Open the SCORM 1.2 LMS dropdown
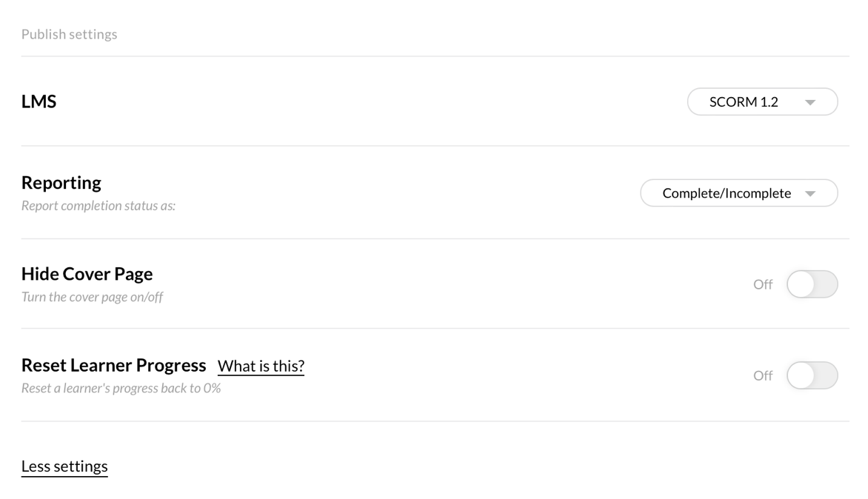This screenshot has height=499, width=868. coord(761,101)
